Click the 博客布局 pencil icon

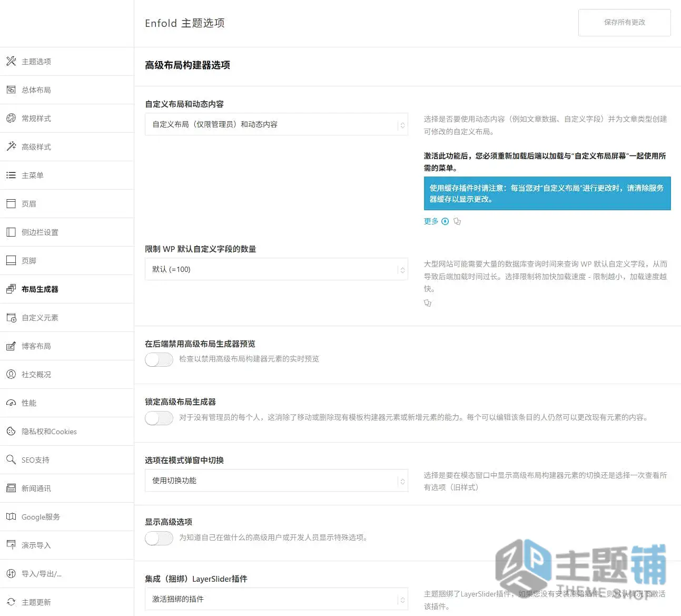click(11, 346)
